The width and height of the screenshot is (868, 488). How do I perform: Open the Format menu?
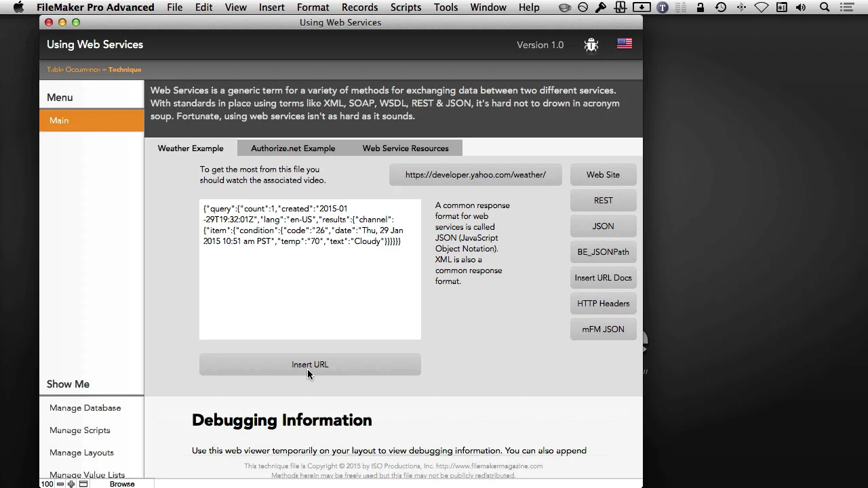pyautogui.click(x=313, y=7)
